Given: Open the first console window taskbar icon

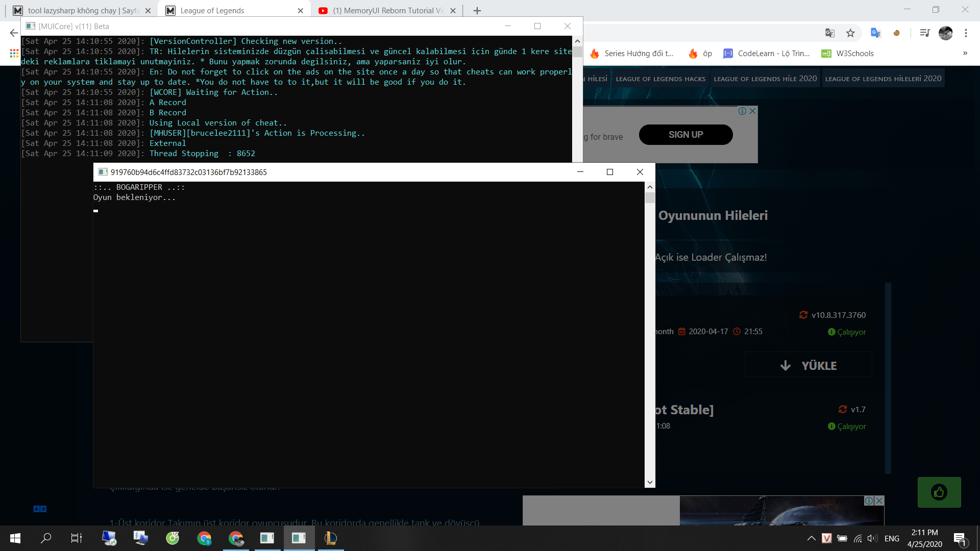Looking at the screenshot, I should click(267, 538).
